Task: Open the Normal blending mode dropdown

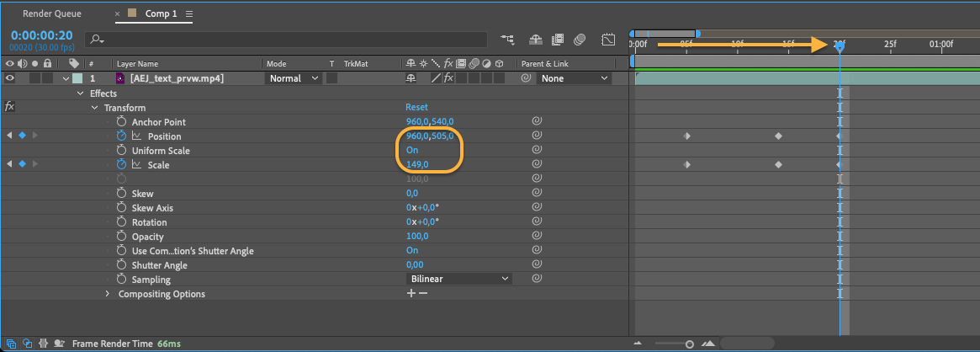Action: [294, 78]
